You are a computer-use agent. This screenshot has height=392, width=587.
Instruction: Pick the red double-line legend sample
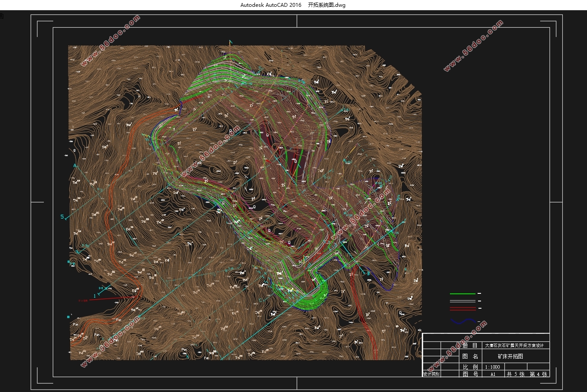pyautogui.click(x=463, y=308)
